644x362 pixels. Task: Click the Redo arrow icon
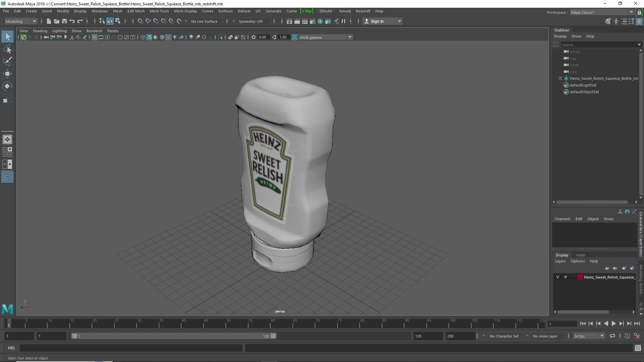pyautogui.click(x=80, y=21)
